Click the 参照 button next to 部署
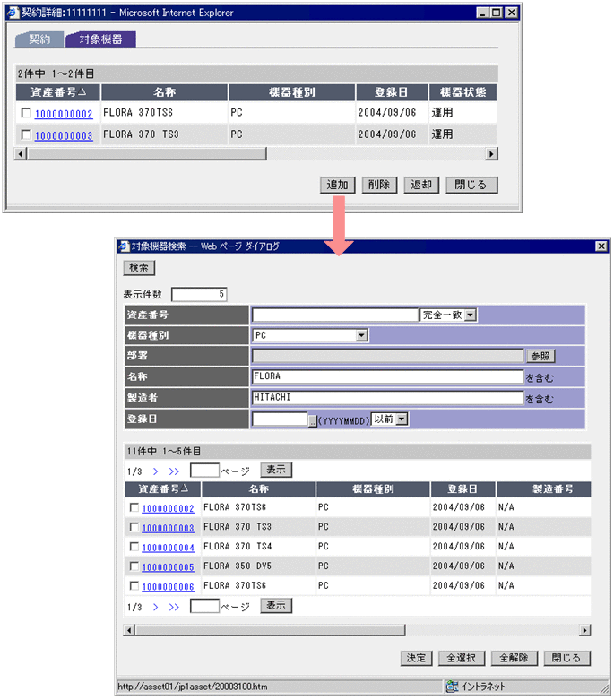The width and height of the screenshot is (614, 700). click(x=540, y=356)
